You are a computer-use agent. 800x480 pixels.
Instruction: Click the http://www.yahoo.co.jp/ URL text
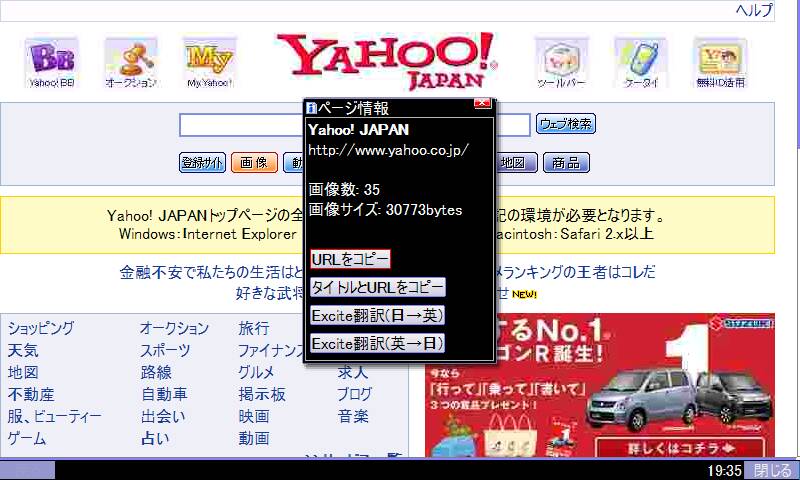388,150
